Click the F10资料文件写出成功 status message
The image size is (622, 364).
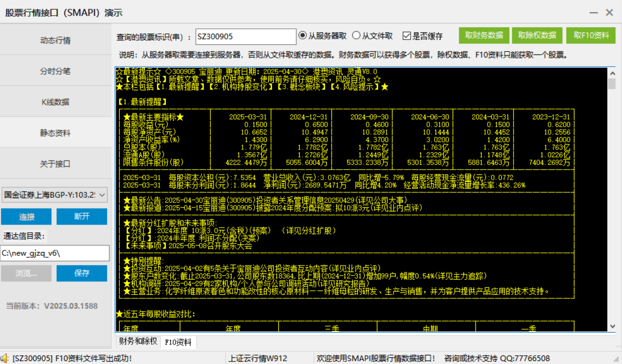(72, 358)
